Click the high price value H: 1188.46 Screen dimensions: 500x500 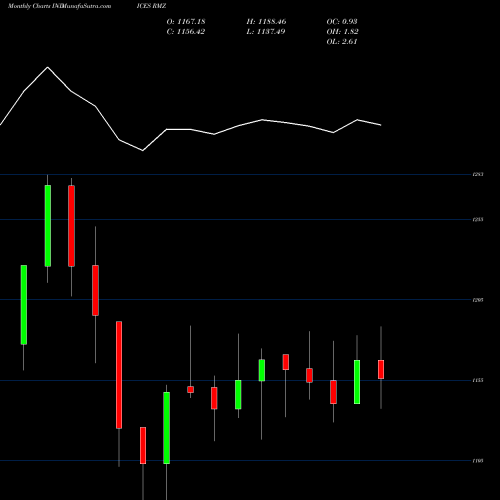coord(266,22)
